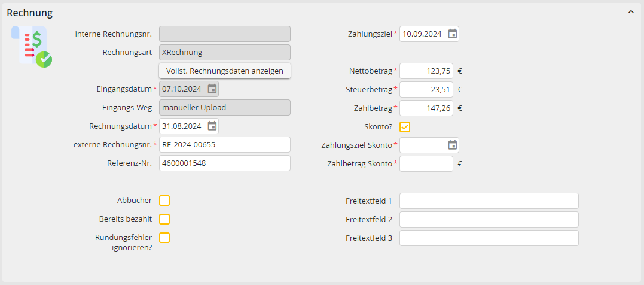Click the Rechnung section heading
The width and height of the screenshot is (644, 285).
coord(29,13)
